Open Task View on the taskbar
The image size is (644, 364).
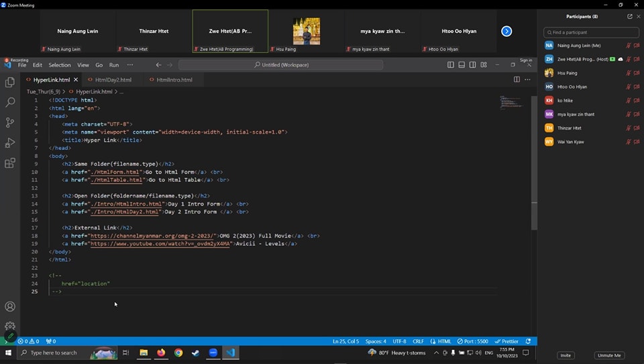click(x=125, y=353)
